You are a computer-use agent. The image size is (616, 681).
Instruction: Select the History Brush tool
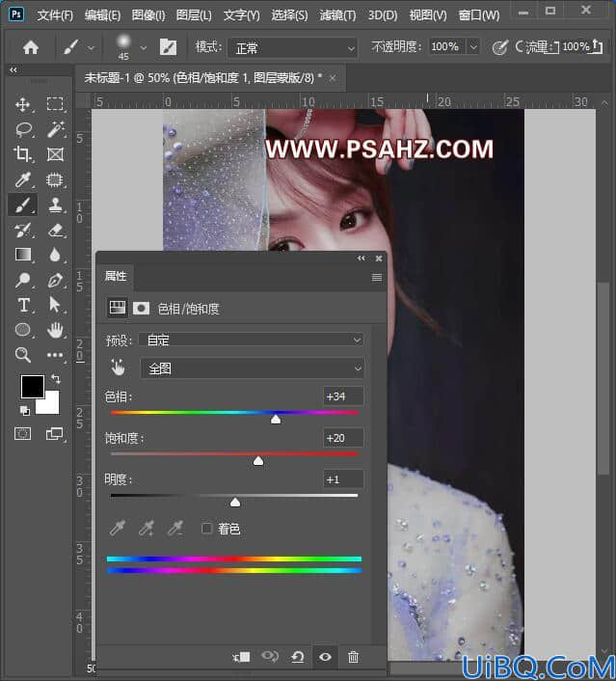[22, 230]
